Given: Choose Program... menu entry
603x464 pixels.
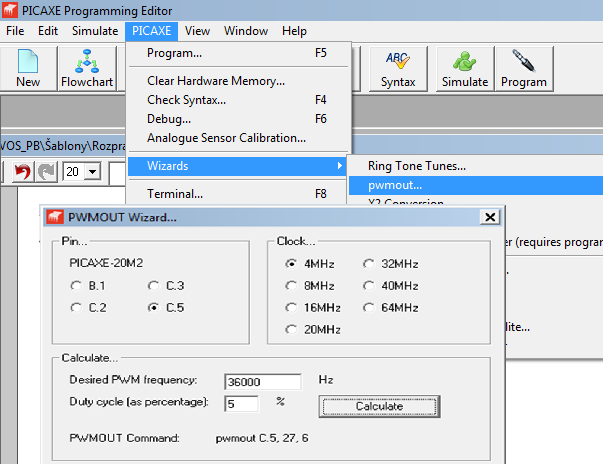Looking at the screenshot, I should coord(238,53).
